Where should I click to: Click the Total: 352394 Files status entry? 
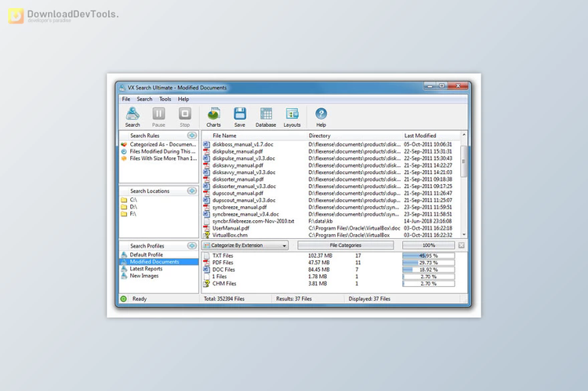(x=224, y=299)
